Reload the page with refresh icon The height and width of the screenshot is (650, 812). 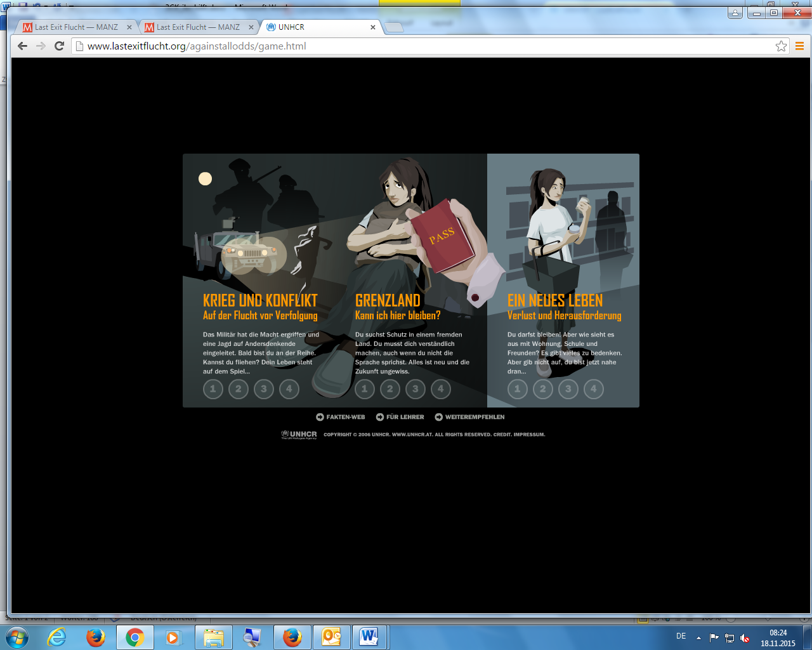[x=60, y=46]
